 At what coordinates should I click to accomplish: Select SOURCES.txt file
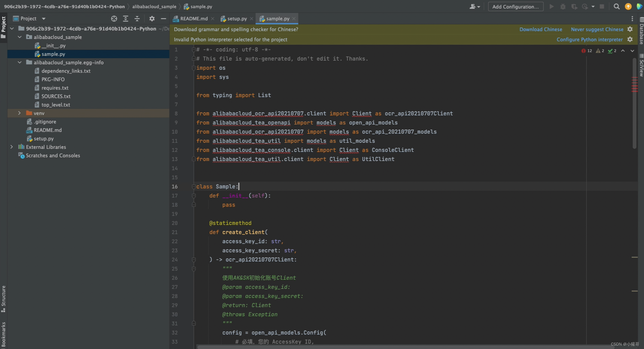(x=56, y=96)
